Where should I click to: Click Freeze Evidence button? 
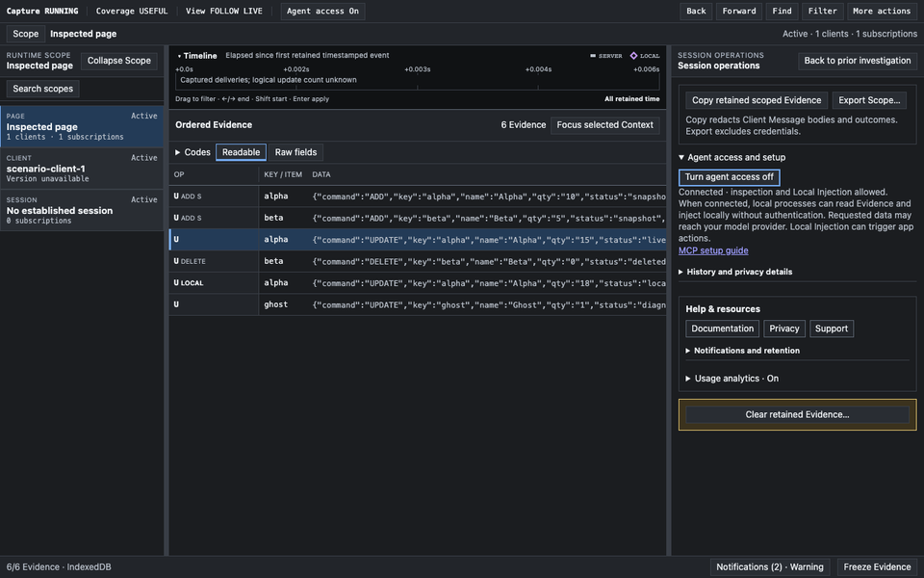(x=877, y=567)
